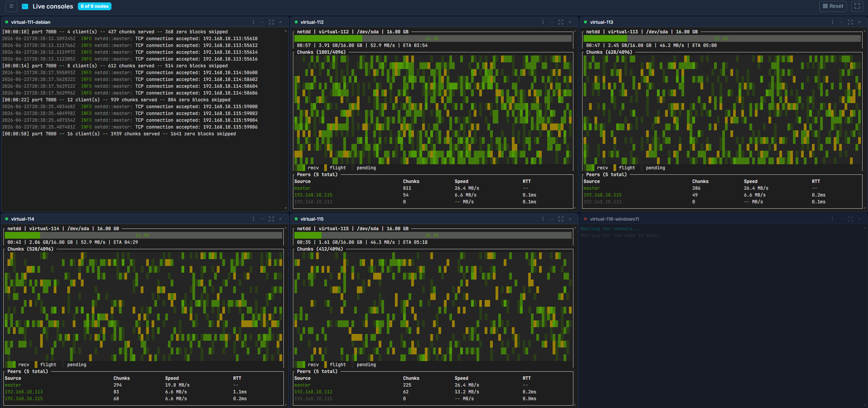
Task: Click the Live consoles terminal icon
Action: click(25, 6)
